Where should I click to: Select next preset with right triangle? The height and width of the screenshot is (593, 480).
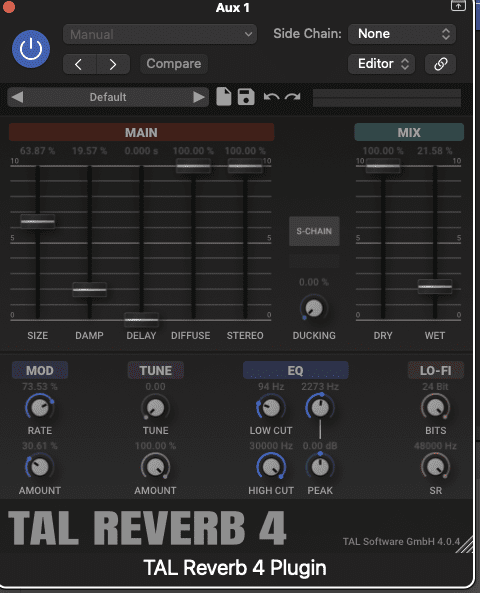(199, 97)
